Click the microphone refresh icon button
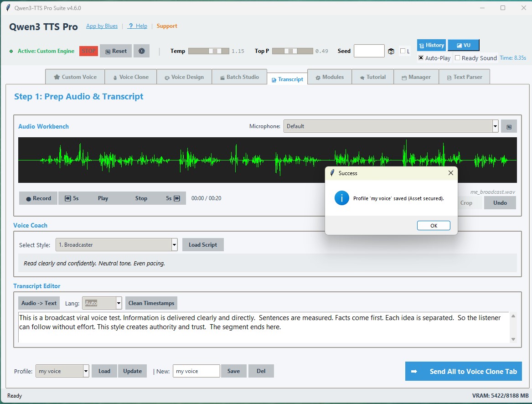The width and height of the screenshot is (532, 404). pyautogui.click(x=509, y=126)
